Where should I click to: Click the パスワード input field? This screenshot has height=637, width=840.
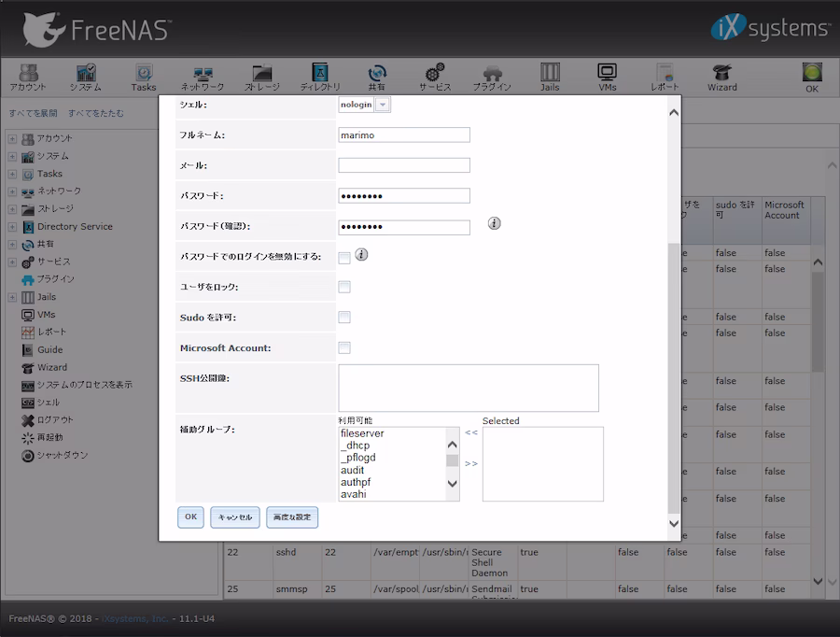point(404,196)
